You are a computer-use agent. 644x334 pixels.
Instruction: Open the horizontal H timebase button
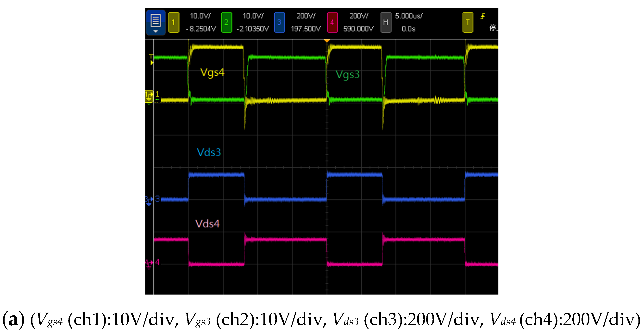pyautogui.click(x=386, y=22)
